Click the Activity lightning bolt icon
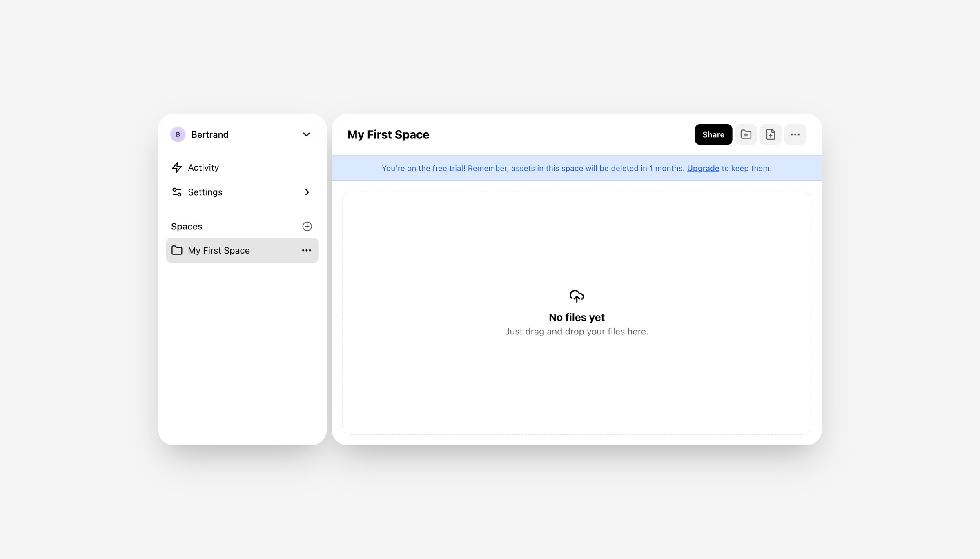Image resolution: width=980 pixels, height=559 pixels. click(x=177, y=167)
